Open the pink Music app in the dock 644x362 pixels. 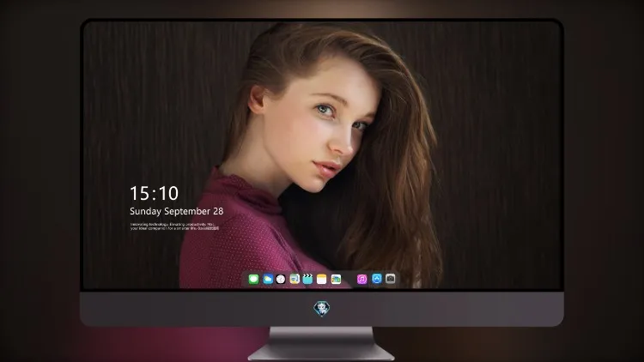point(361,279)
